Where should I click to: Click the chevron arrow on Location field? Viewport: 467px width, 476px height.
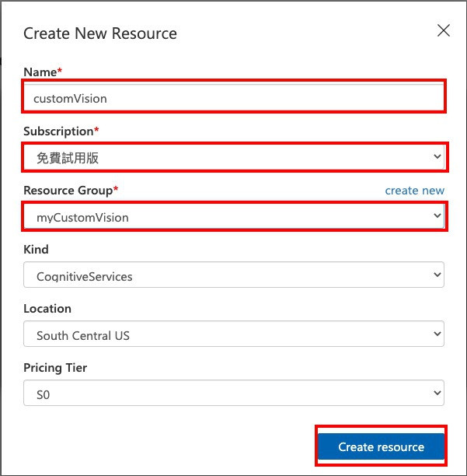click(x=436, y=335)
